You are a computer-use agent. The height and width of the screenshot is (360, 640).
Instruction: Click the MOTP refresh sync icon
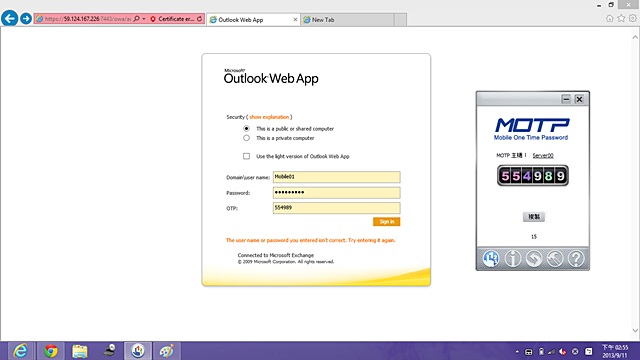tap(534, 258)
